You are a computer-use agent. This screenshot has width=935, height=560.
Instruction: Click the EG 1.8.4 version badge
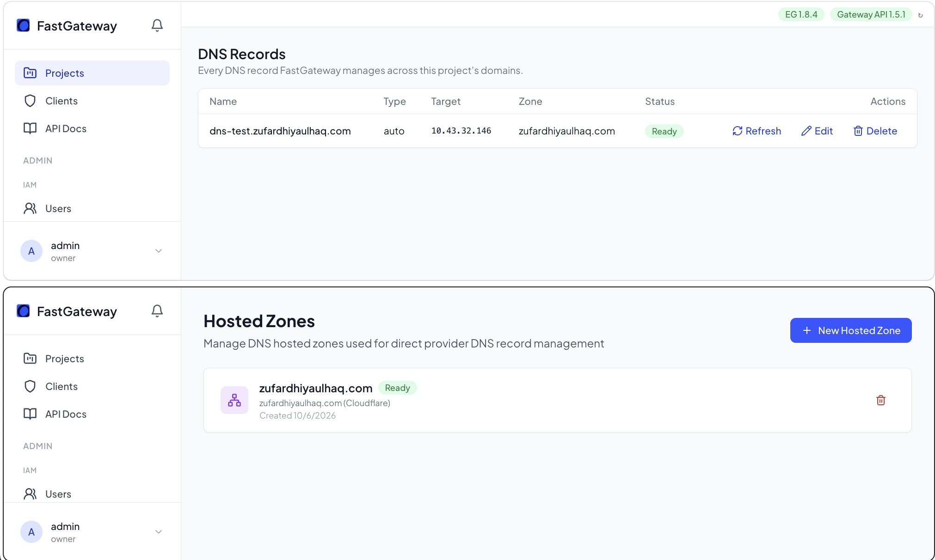tap(801, 14)
